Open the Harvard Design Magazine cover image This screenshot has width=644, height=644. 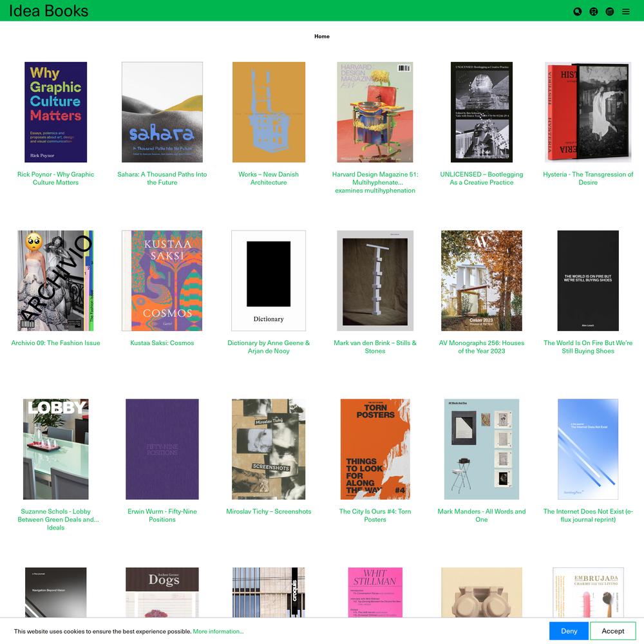pos(375,112)
